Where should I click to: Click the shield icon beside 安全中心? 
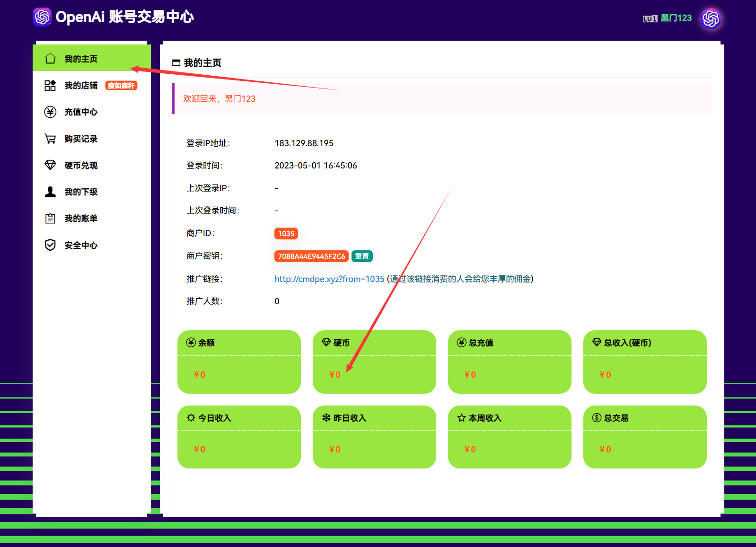tap(50, 245)
